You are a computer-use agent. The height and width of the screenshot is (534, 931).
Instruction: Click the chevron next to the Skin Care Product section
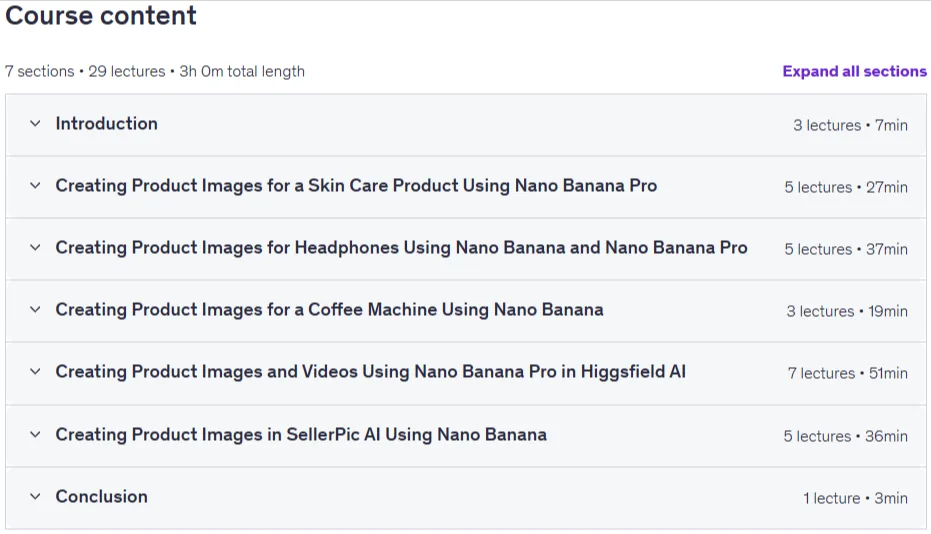pos(35,185)
